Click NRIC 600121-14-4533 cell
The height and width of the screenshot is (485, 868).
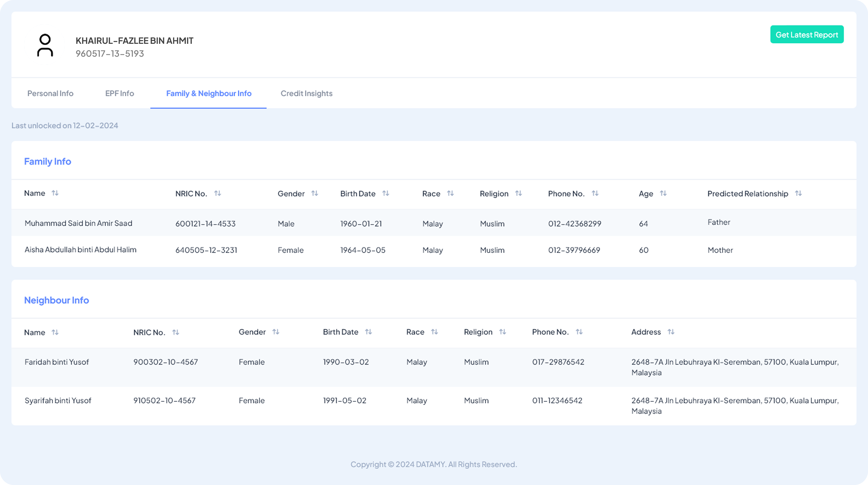click(205, 224)
